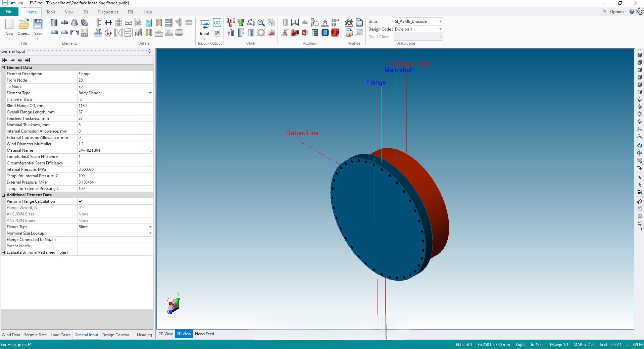Image resolution: width=644 pixels, height=349 pixels.
Task: Click the Internal Pressure value field
Action: point(114,169)
